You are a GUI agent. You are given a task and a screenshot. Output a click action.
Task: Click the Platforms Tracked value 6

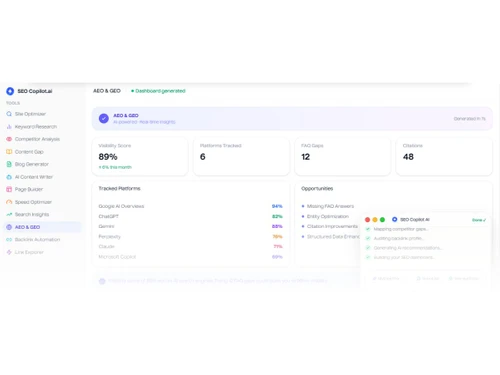[203, 157]
